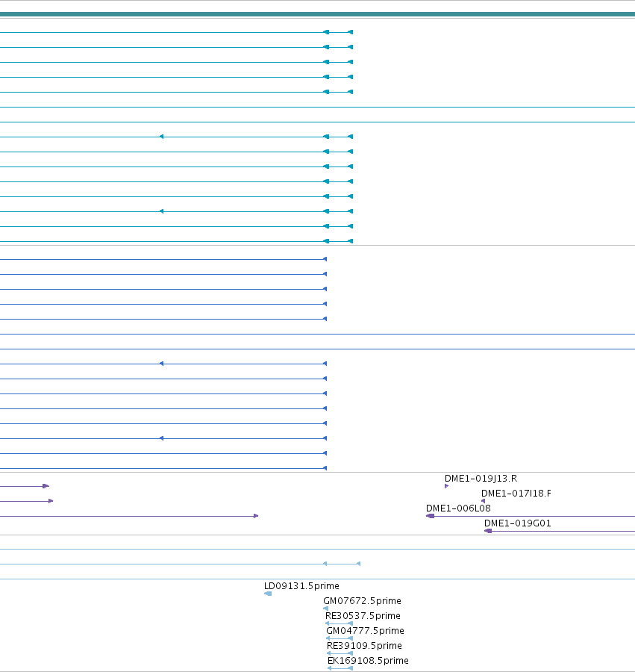
Task: Open the LD09131.5prime EST label
Action: click(301, 586)
